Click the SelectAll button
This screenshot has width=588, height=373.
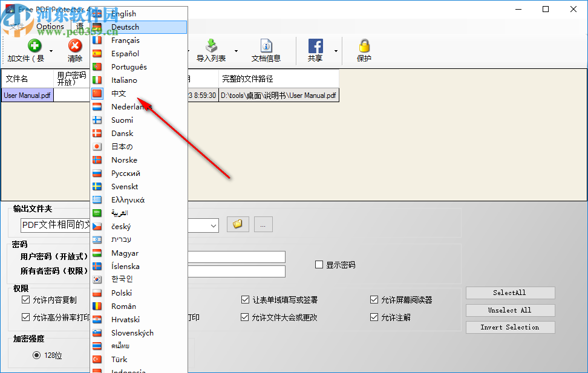[x=510, y=293]
